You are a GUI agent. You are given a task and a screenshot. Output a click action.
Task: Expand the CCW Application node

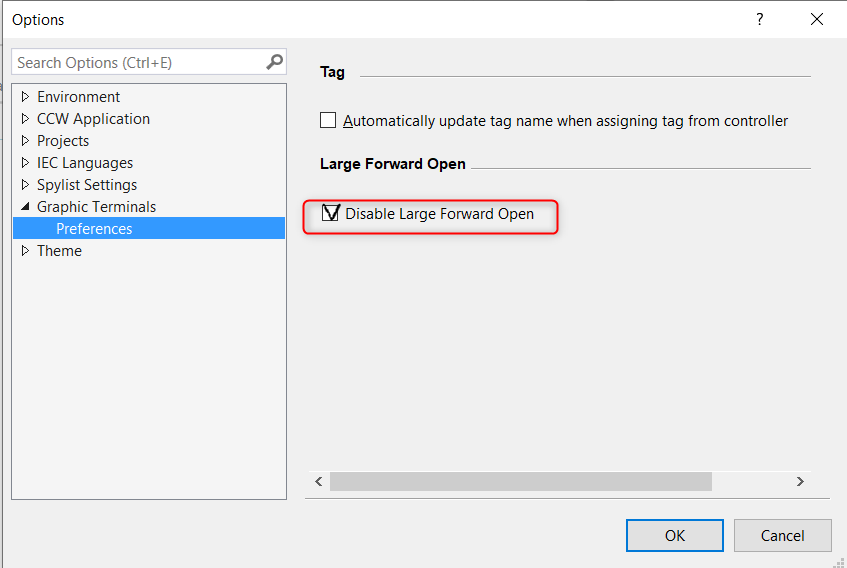coord(25,118)
